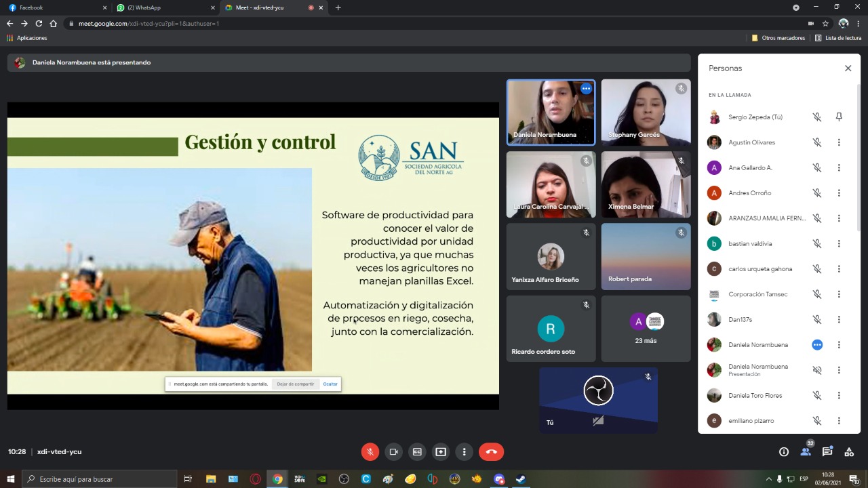
Task: Pin Sergio Zepeda to the screen
Action: point(839,117)
